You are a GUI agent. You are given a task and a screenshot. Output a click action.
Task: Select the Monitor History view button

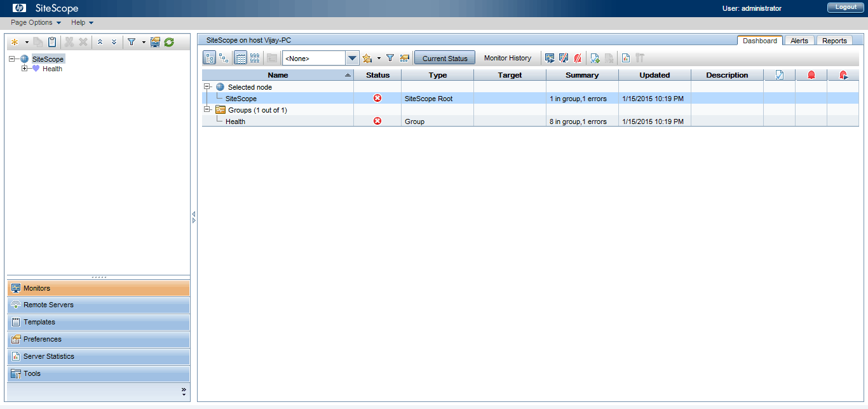point(508,58)
